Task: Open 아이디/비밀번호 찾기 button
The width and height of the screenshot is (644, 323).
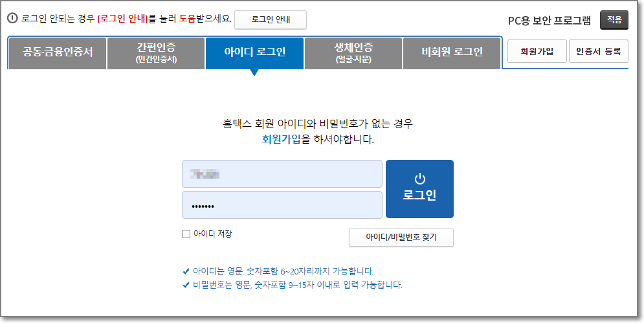Action: click(401, 238)
